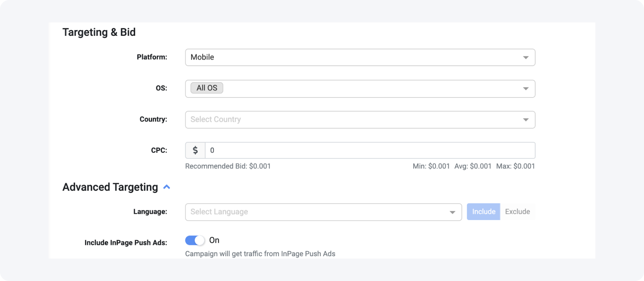Screen dimensions: 644x281
Task: Click the InPage Push Ads traffic description
Action: coord(260,254)
